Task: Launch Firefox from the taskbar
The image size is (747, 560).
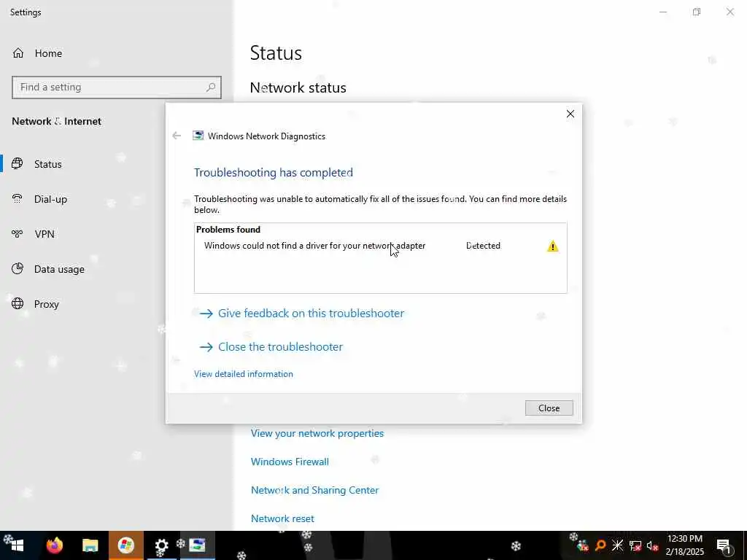Action: point(54,545)
